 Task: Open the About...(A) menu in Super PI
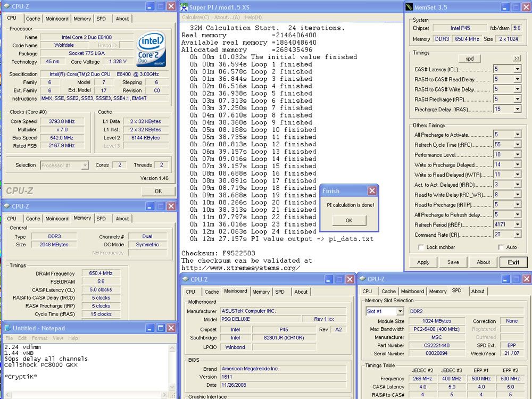click(227, 18)
